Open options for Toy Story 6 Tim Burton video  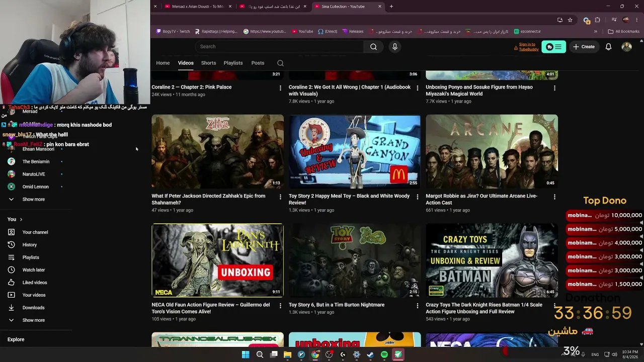(x=417, y=306)
